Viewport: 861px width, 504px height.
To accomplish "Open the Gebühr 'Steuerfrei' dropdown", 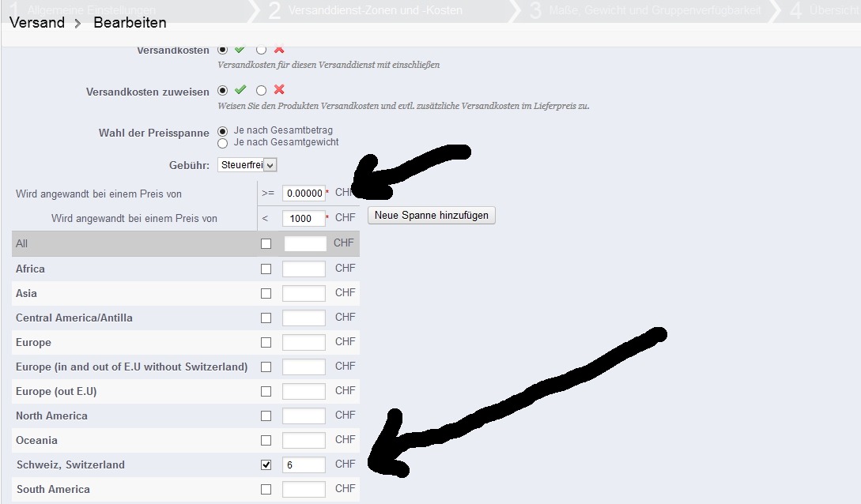I will (x=247, y=164).
